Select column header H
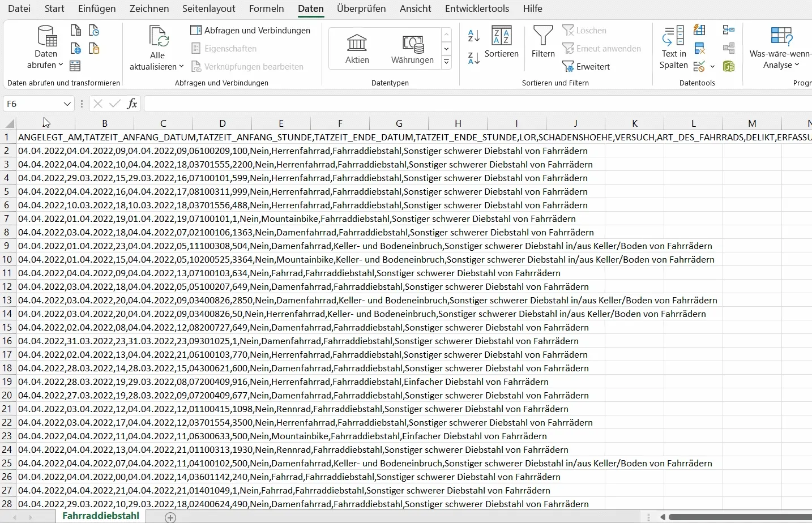 coord(458,123)
